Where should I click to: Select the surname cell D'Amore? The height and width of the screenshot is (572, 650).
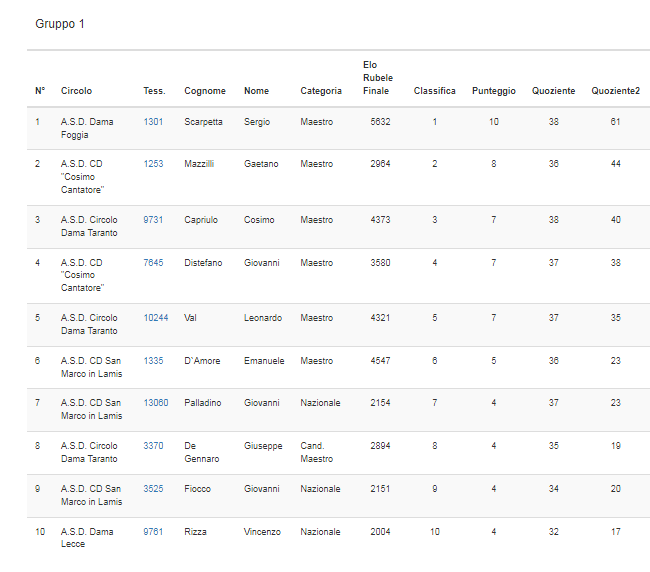[x=202, y=361]
